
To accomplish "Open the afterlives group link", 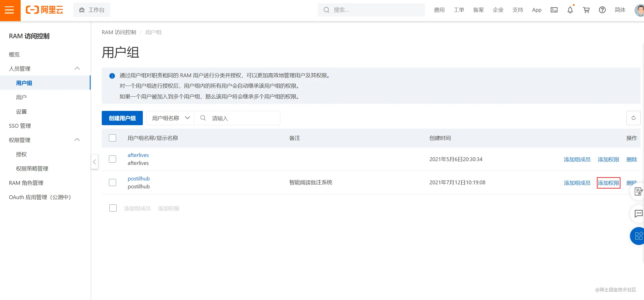I will click(138, 155).
